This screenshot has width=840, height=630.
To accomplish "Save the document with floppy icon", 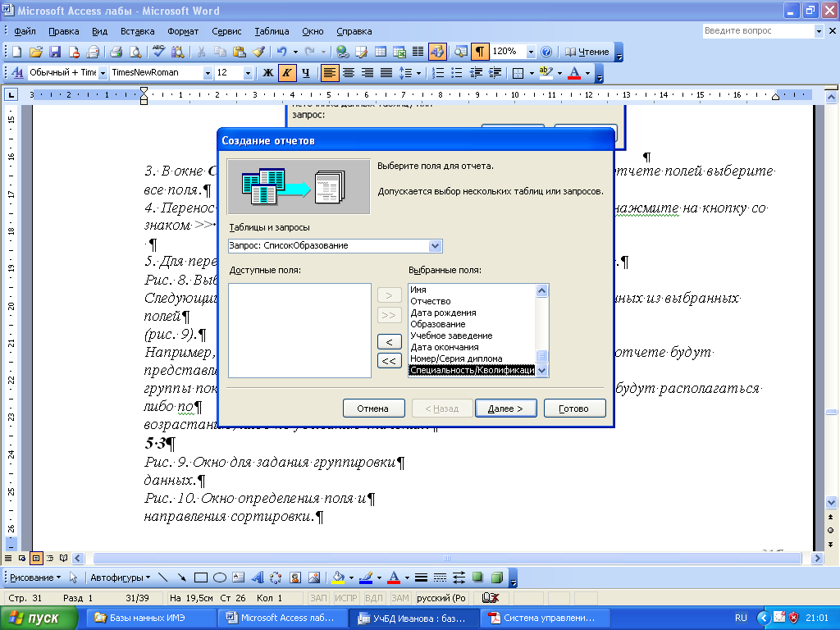I will click(x=55, y=52).
